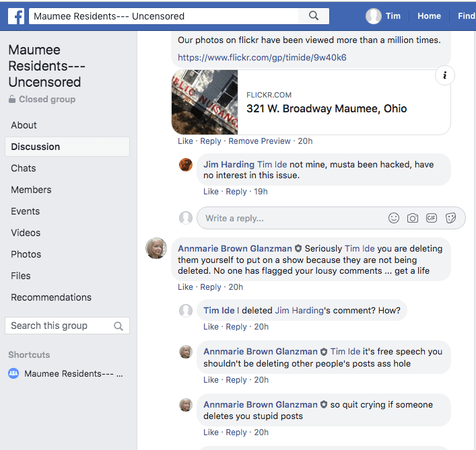Click Remove Preview under the Flickr post
Image resolution: width=476 pixels, height=450 pixels.
[259, 141]
